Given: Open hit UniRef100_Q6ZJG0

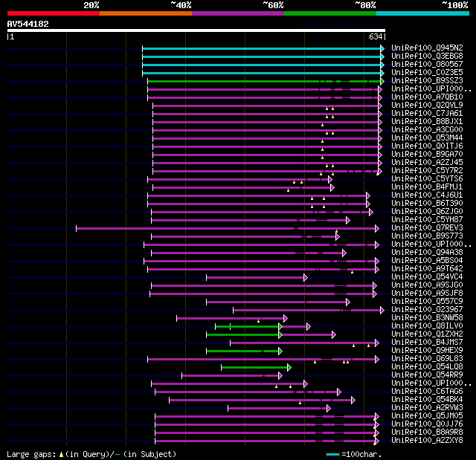Looking at the screenshot, I should [x=427, y=212].
